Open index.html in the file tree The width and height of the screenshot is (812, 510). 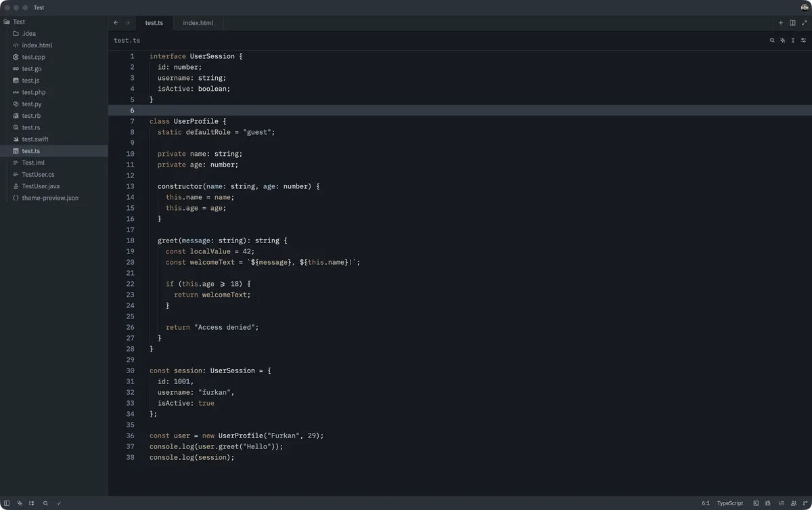tap(54, 45)
